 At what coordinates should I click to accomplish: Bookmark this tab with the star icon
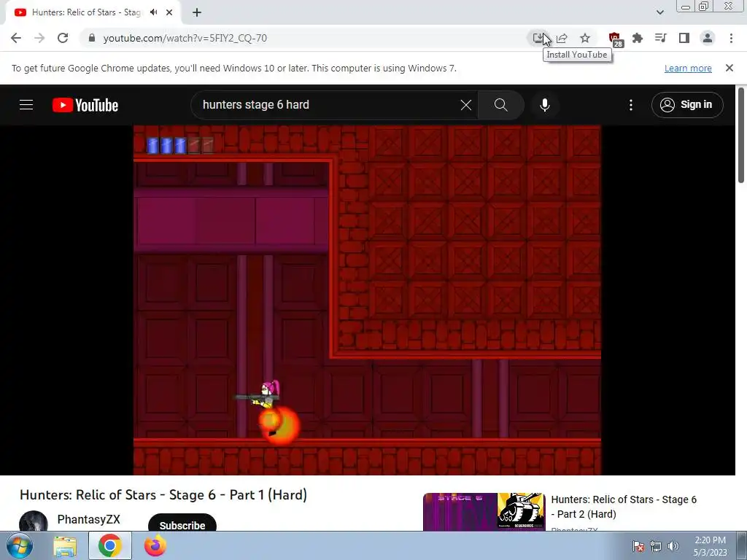585,38
